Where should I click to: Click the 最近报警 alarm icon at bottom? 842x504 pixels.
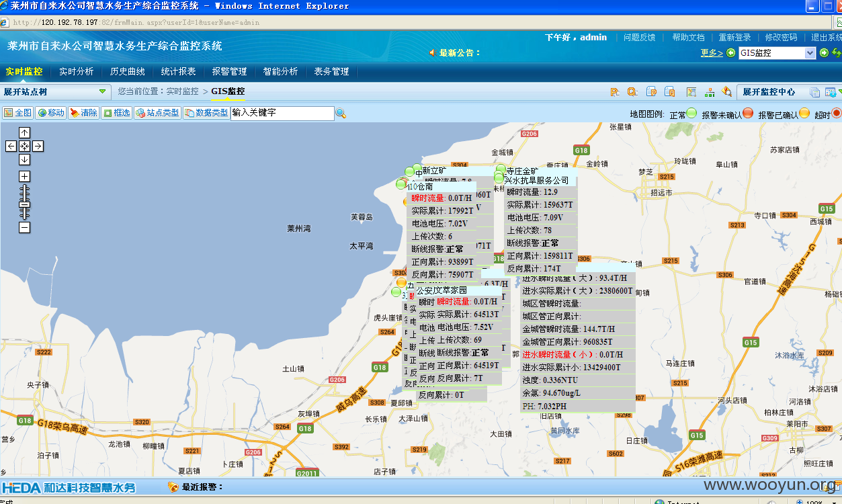[x=173, y=487]
